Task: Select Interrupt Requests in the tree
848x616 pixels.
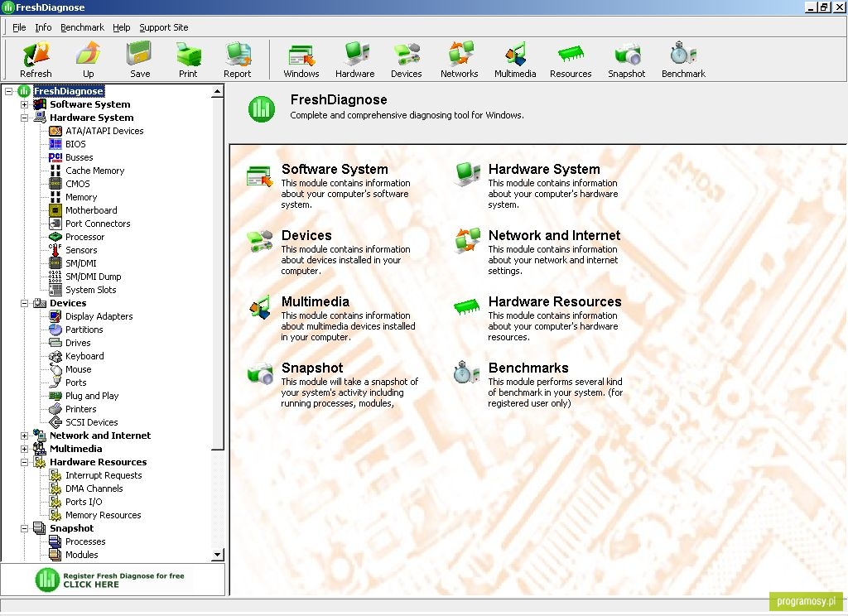Action: 104,475
